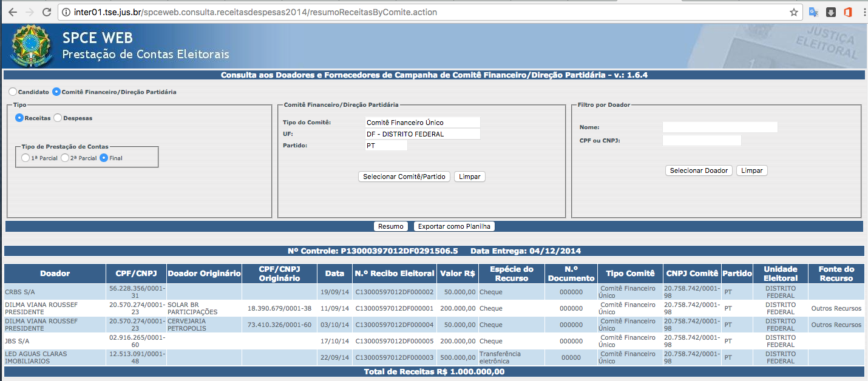Click Exportar como Planilha button

(x=454, y=226)
